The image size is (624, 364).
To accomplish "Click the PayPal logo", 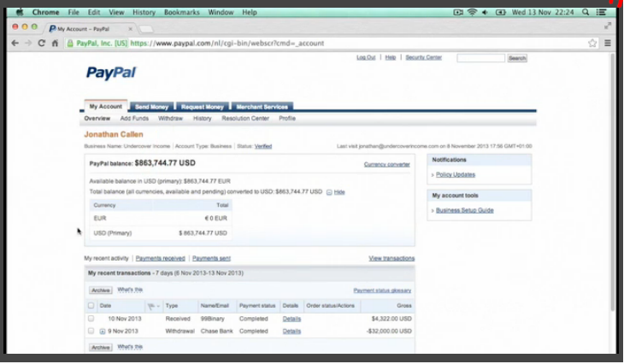I will click(111, 73).
